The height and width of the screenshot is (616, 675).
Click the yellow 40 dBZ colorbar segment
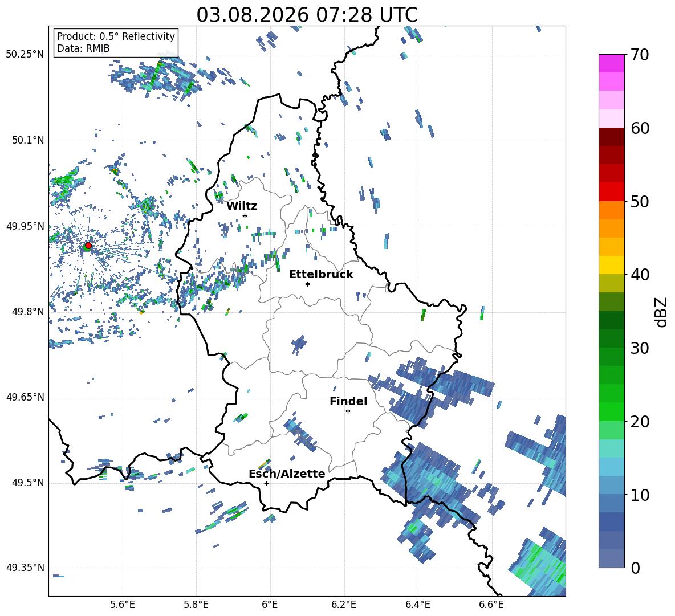[x=611, y=265]
